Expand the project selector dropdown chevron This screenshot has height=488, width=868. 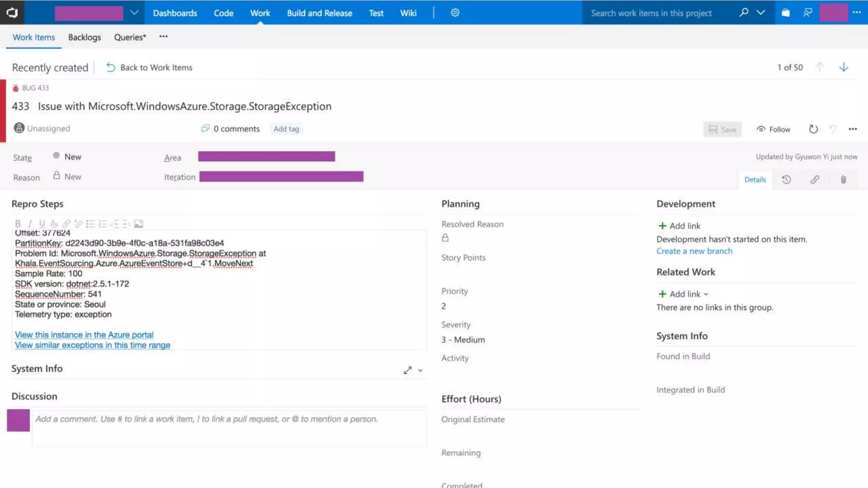tap(134, 13)
